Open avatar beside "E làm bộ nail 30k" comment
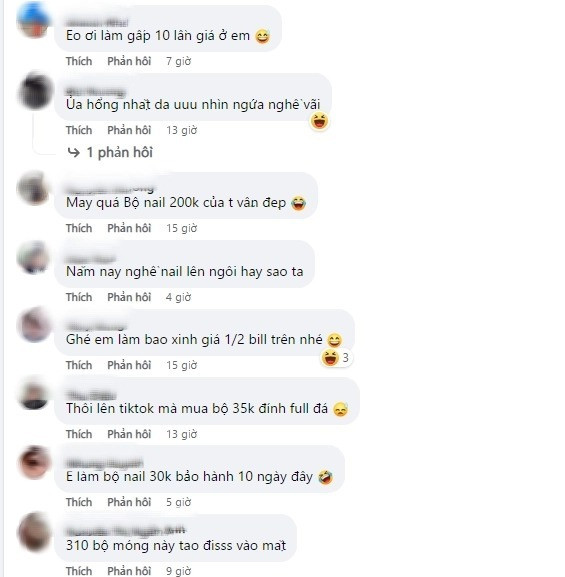Image resolution: width=565 pixels, height=577 pixels. [34, 462]
